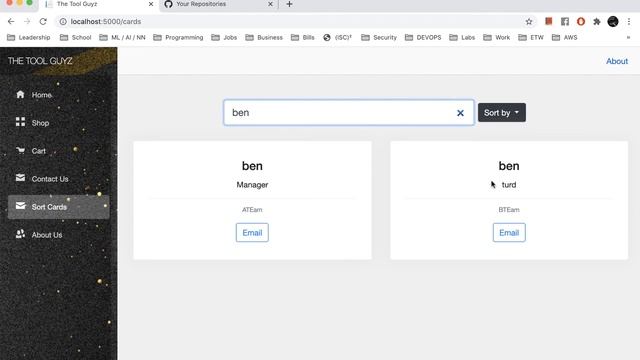Open the Chrome three-dot menu
Screen dimensions: 640x360
629,22
